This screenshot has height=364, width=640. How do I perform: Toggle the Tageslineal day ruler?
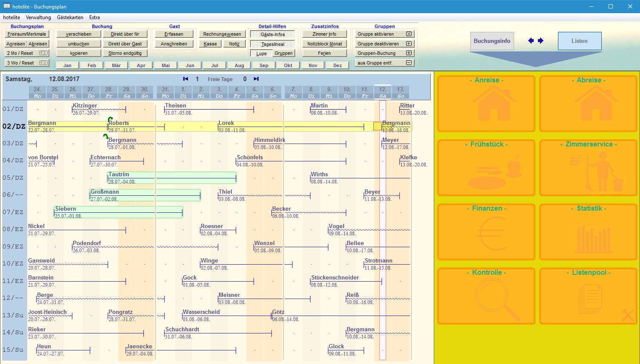[x=273, y=44]
